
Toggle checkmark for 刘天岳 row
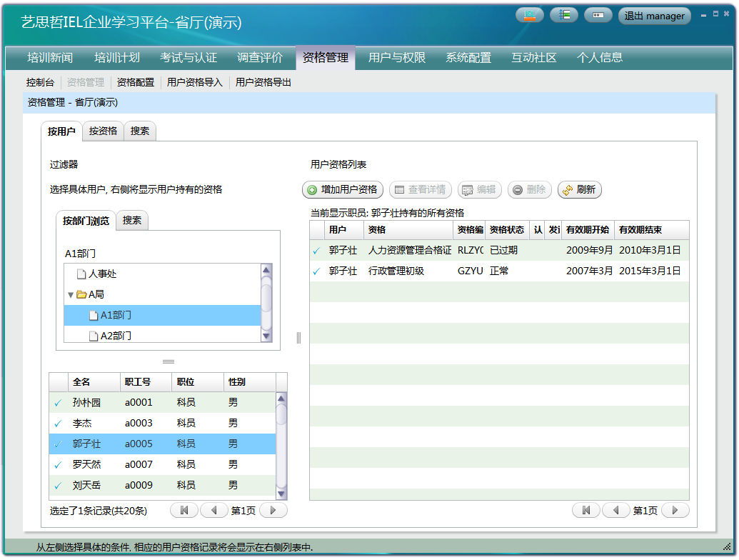coord(58,486)
